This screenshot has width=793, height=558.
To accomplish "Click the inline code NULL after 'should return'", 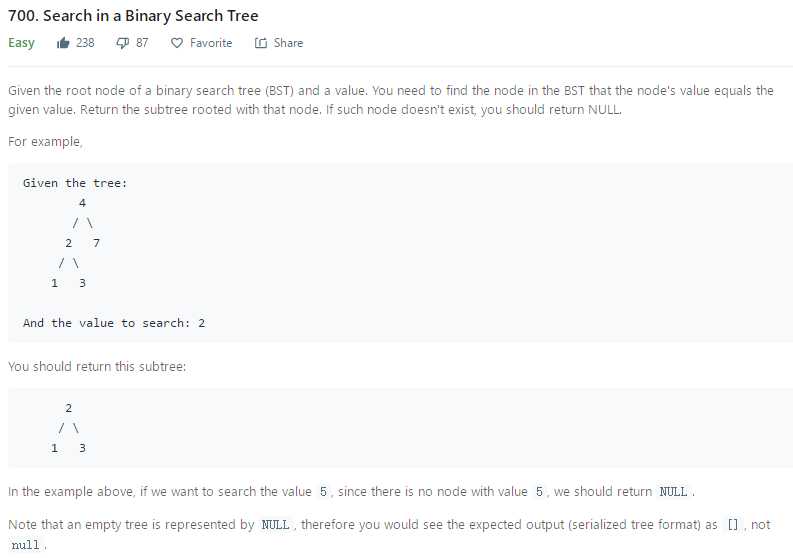I will click(x=673, y=492).
